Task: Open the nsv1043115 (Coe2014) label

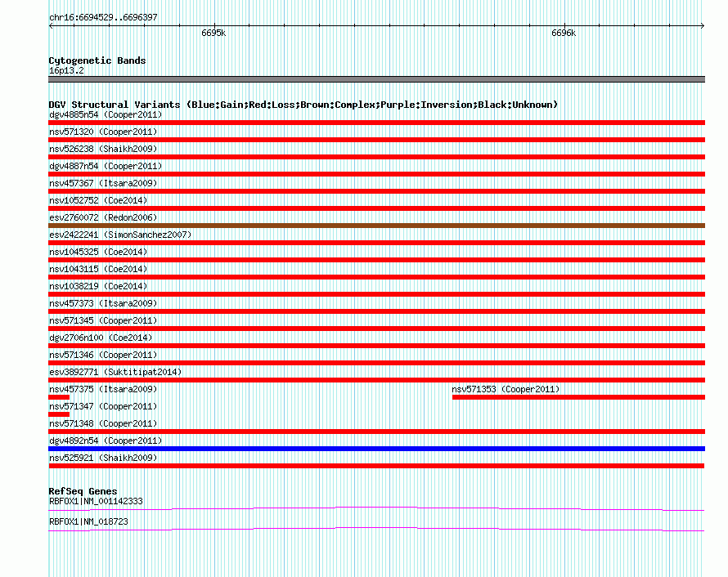Action: click(x=98, y=269)
